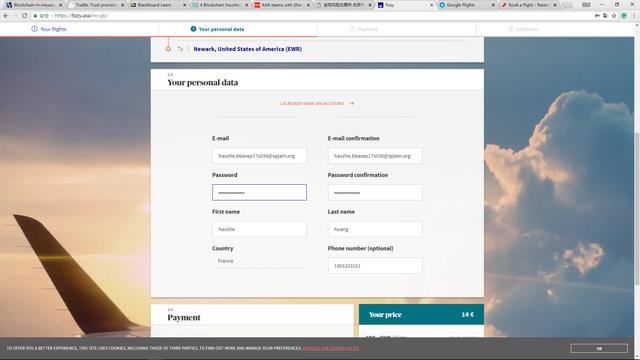Reload the page with the refresh icon

(x=24, y=16)
